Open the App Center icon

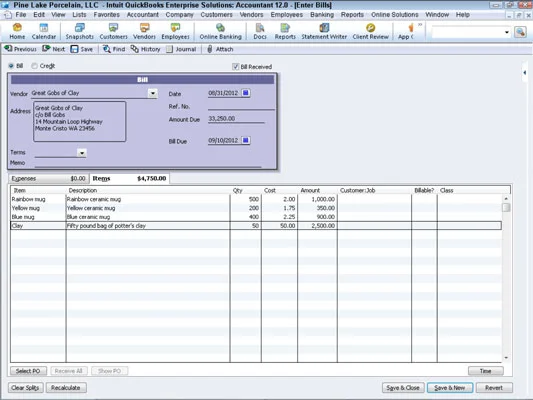point(406,31)
